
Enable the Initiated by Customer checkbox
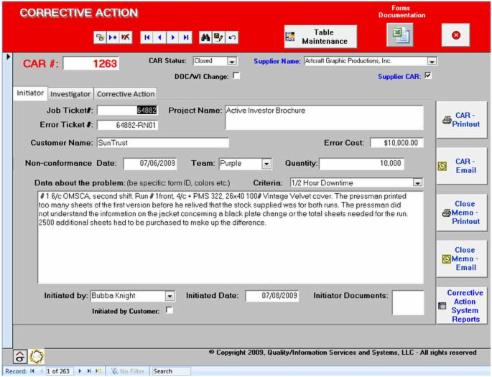pos(169,310)
